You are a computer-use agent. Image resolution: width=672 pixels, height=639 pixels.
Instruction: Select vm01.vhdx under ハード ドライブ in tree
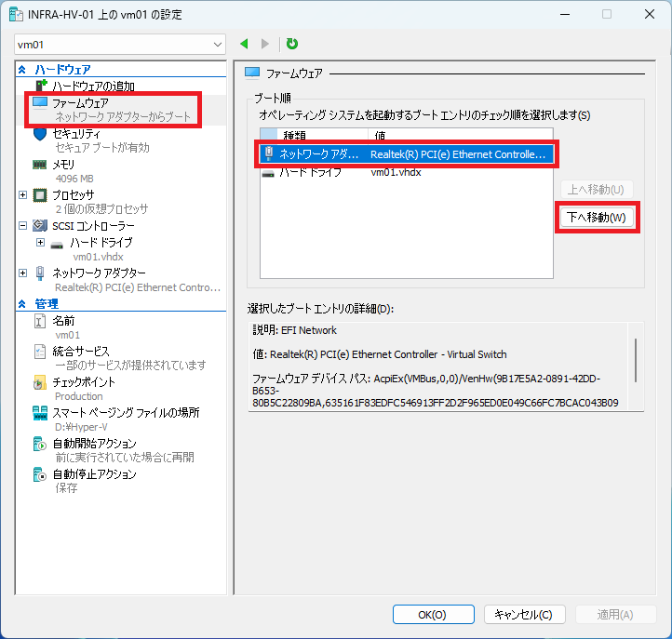coord(98,257)
